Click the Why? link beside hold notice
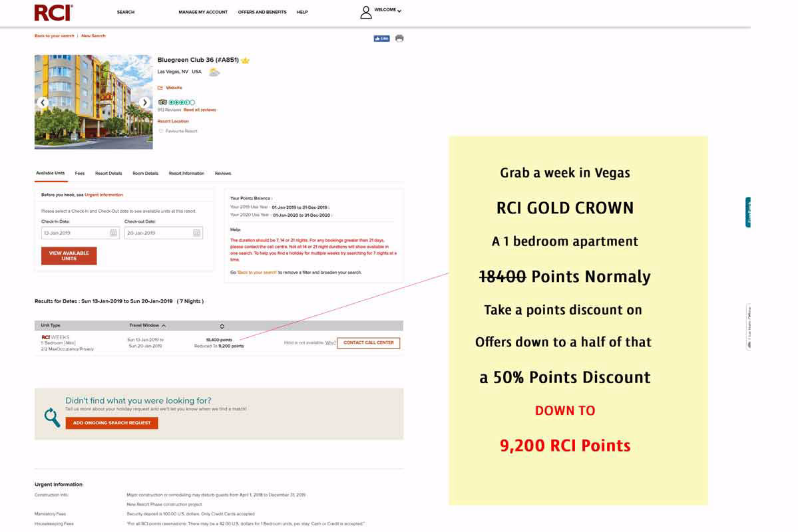 coord(330,343)
